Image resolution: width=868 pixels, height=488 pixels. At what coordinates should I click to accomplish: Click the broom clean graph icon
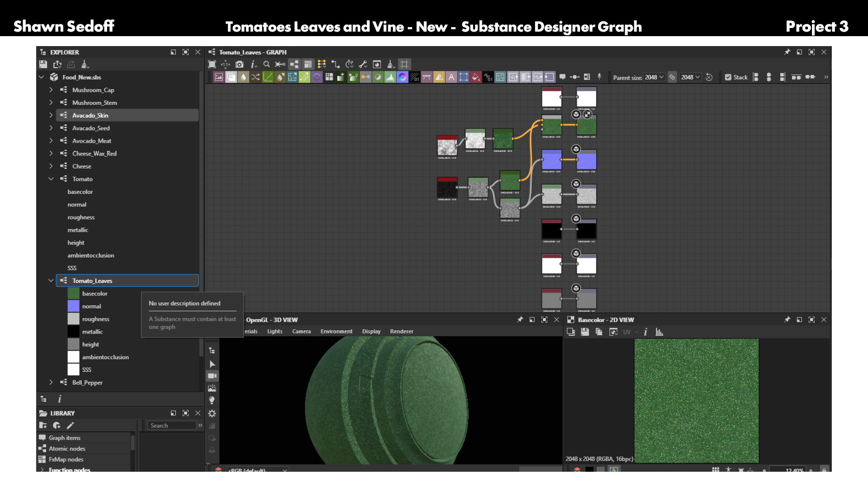click(x=391, y=64)
